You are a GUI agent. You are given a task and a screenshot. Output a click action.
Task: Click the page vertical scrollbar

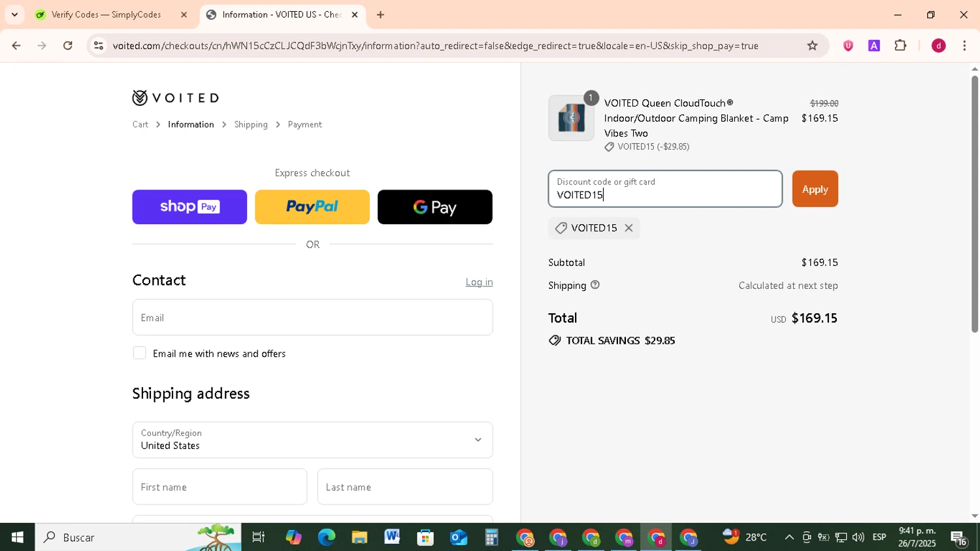(975, 204)
